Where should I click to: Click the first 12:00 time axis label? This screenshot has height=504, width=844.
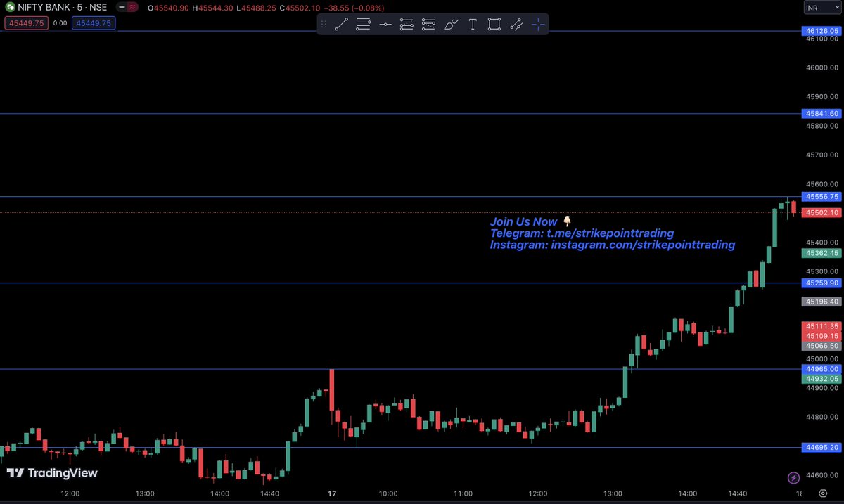coord(70,493)
